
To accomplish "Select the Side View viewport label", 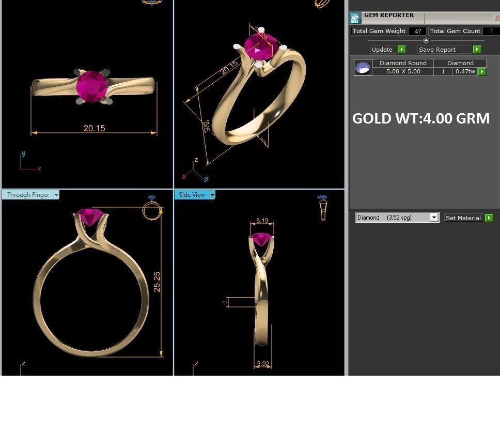I will pyautogui.click(x=192, y=195).
